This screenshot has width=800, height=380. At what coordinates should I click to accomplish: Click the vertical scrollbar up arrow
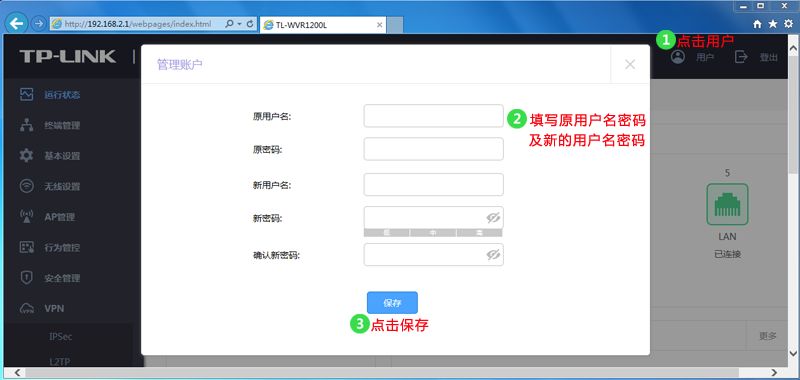(x=793, y=47)
